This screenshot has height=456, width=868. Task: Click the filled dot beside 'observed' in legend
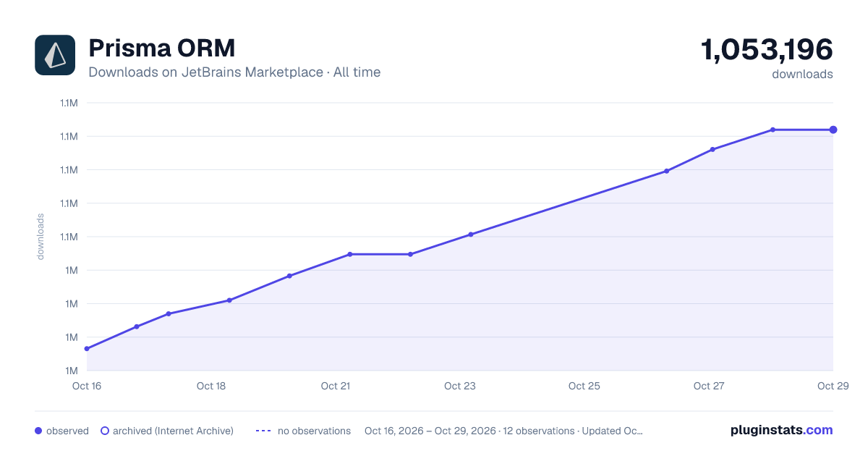pos(38,431)
